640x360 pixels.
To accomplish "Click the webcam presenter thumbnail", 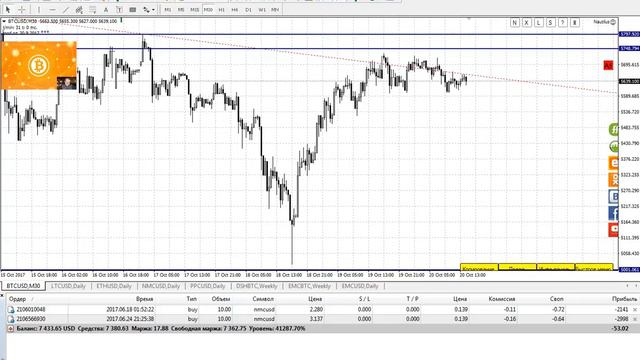I will click(x=67, y=83).
